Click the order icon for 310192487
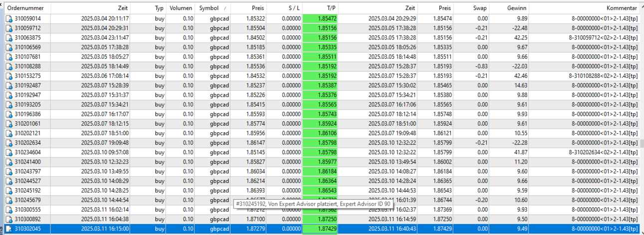This screenshot has height=235, width=644. pyautogui.click(x=9, y=85)
